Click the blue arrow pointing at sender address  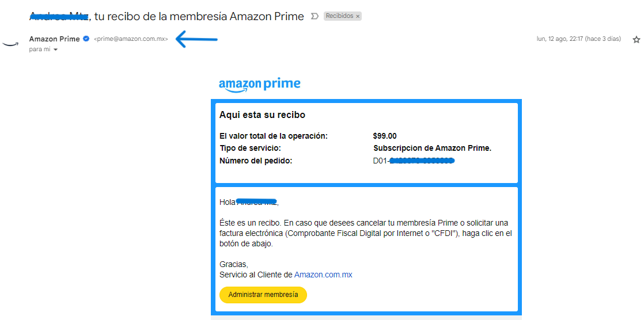coord(196,39)
